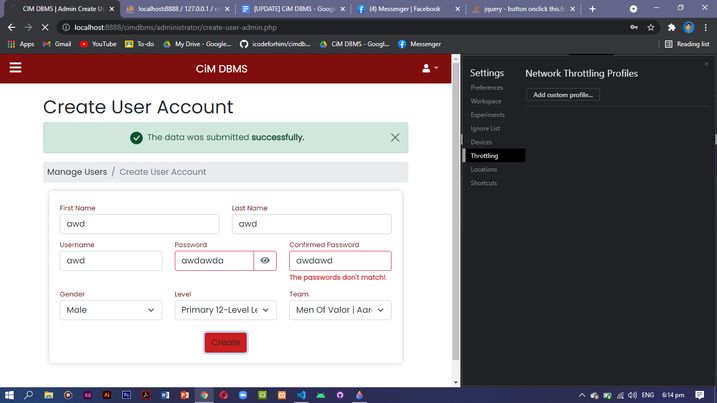Open Visual Studio Code from taskbar
Viewport: 717px width, 403px height.
301,395
